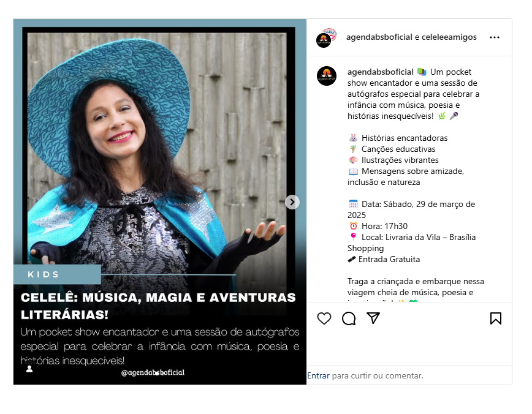Select the @agendabsoficial watermark on image
The image size is (532, 414).
click(153, 372)
